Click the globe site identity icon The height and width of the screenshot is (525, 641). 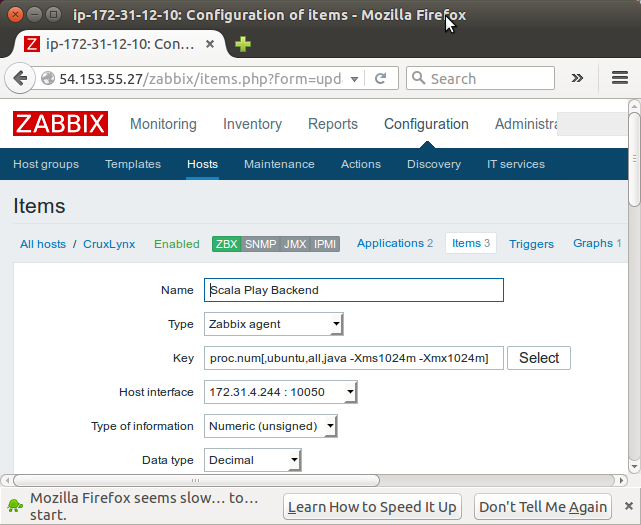(48, 78)
